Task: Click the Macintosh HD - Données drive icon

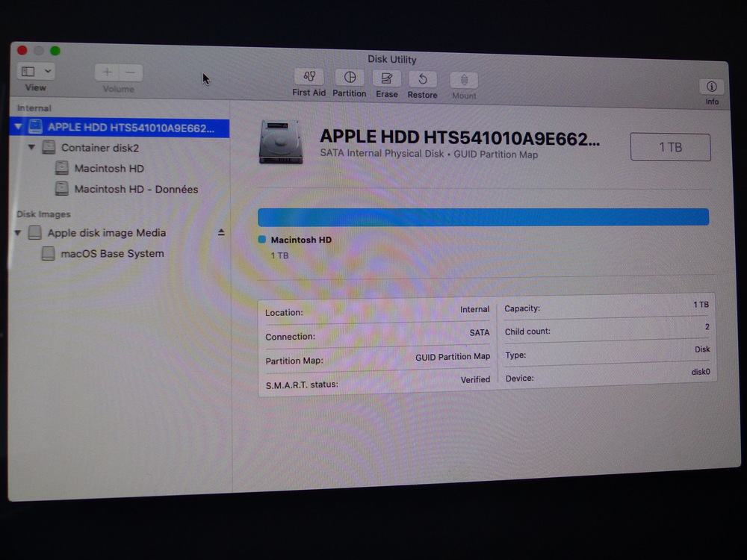Action: 61,189
